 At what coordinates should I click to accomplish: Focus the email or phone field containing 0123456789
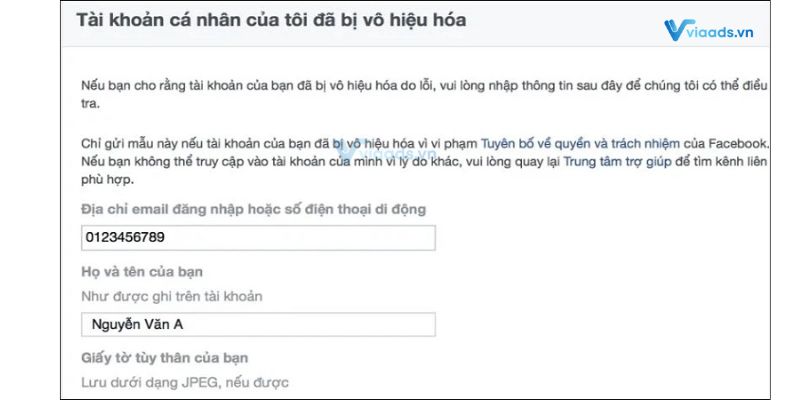258,238
